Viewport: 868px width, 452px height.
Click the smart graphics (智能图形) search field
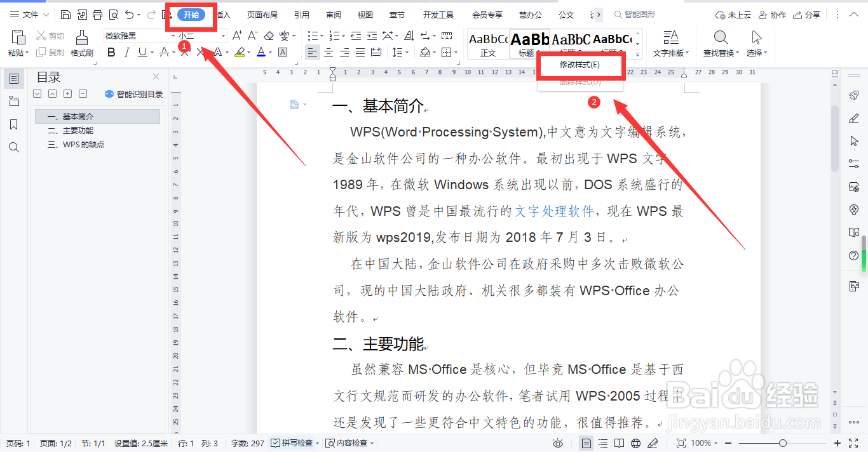[x=634, y=15]
